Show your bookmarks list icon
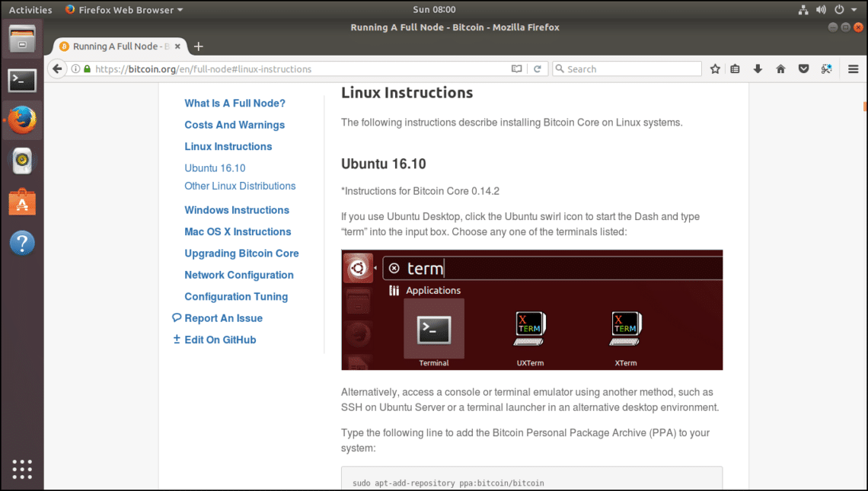 (736, 69)
